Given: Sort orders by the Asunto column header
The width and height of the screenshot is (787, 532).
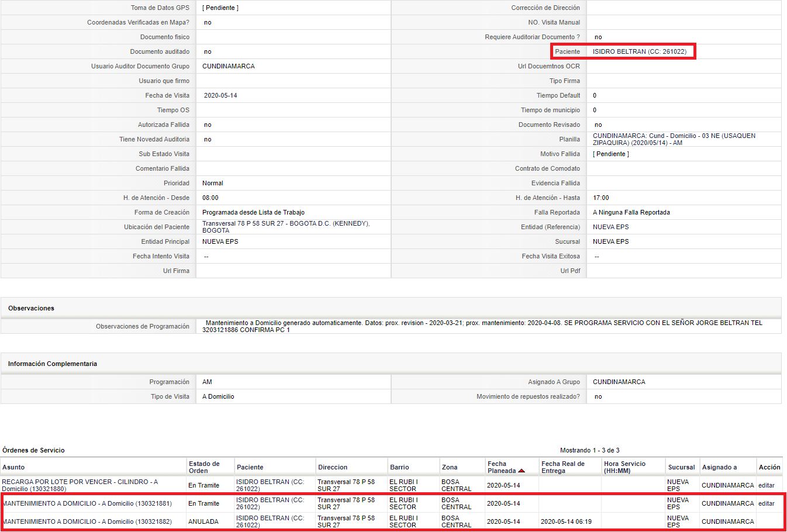Looking at the screenshot, I should pos(13,467).
